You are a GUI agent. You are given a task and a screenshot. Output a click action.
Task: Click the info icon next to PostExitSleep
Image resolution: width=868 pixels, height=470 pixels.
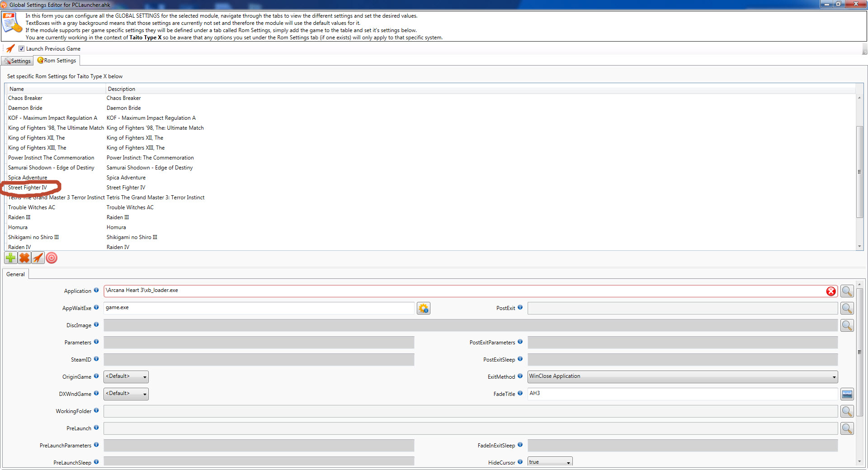520,359
